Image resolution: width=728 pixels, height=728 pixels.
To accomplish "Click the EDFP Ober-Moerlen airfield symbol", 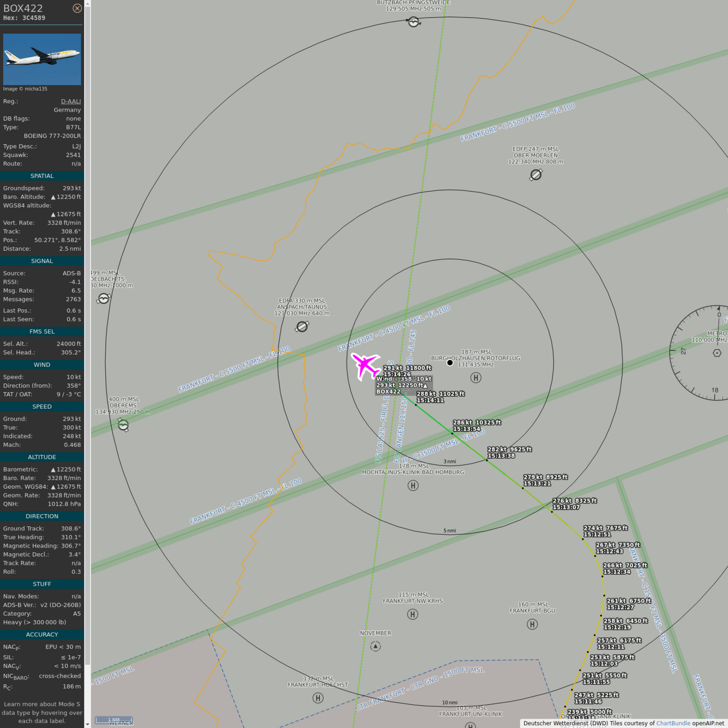I will [x=536, y=174].
